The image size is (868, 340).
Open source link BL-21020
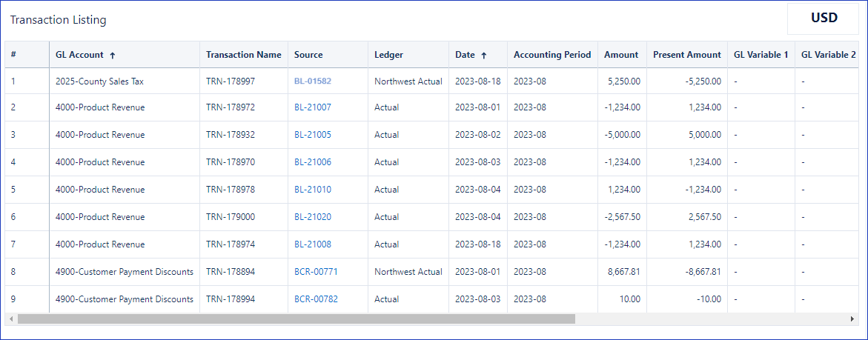[x=313, y=217]
